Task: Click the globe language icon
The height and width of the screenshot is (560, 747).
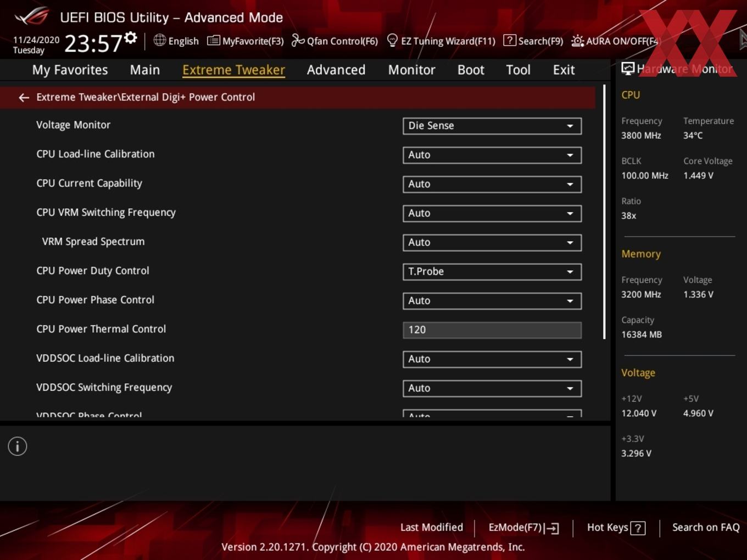Action: (159, 40)
